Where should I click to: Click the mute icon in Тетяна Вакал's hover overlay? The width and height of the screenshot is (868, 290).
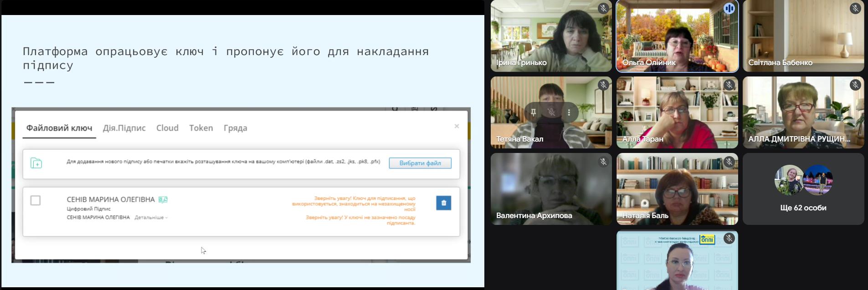tap(551, 112)
